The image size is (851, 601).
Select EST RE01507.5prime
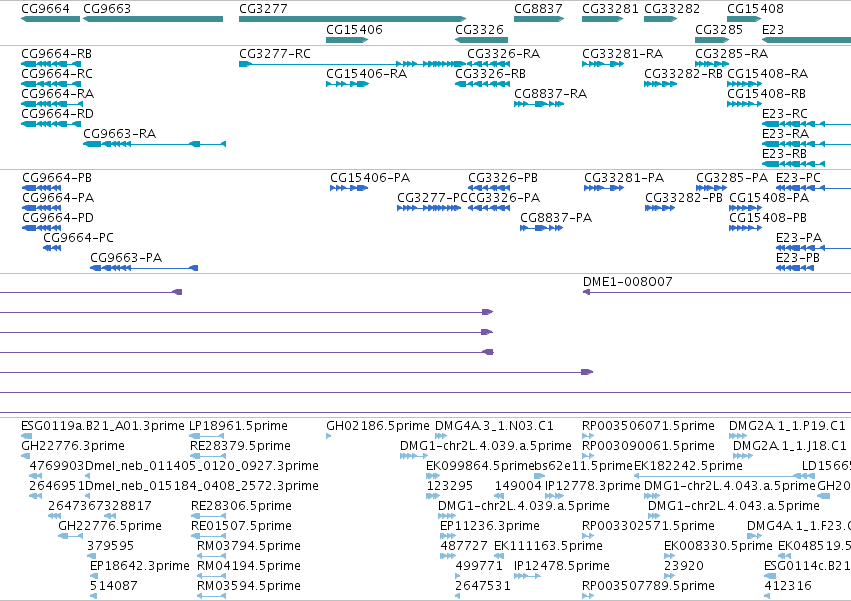[242, 526]
